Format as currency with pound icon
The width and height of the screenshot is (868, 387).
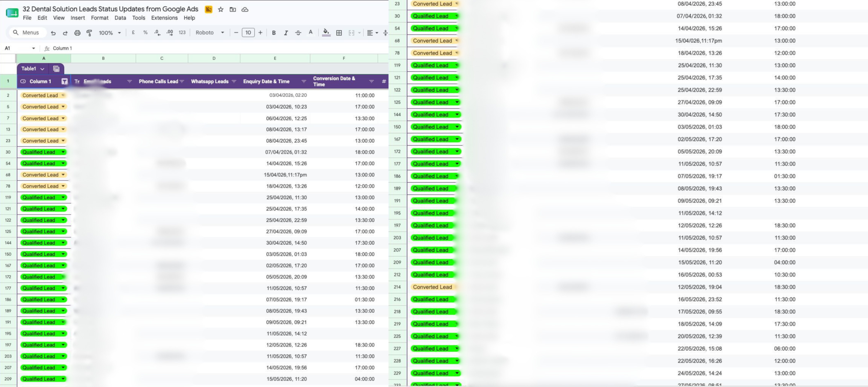[133, 33]
